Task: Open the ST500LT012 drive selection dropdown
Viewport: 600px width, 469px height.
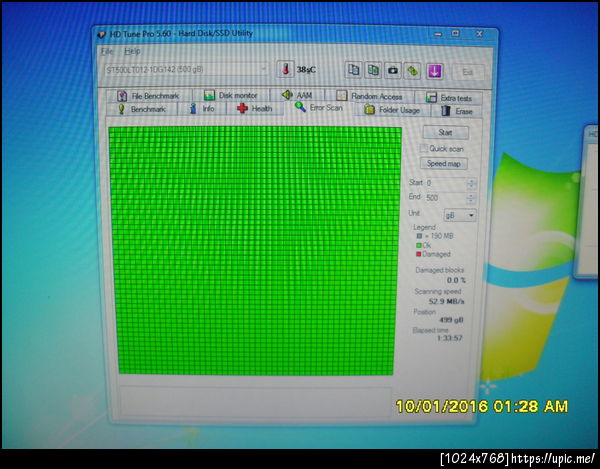Action: [186, 70]
